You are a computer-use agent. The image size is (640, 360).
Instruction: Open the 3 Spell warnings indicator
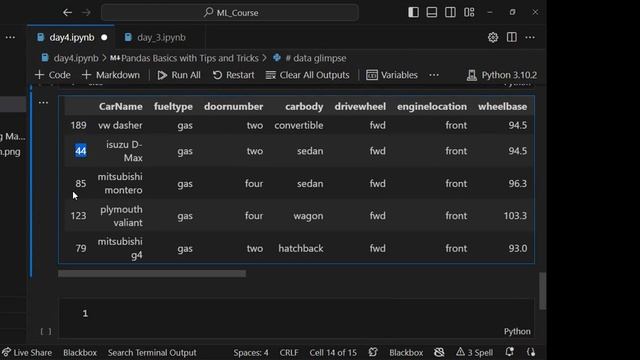tap(474, 352)
